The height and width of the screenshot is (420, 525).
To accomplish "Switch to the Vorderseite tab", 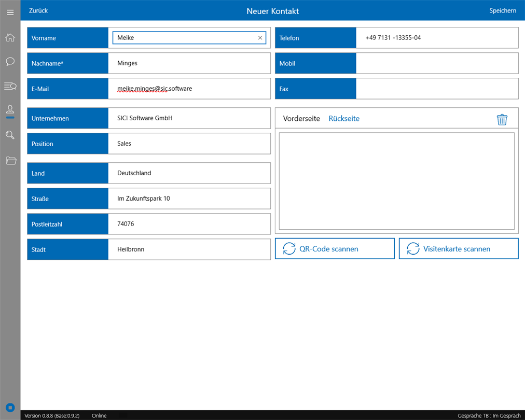I will pyautogui.click(x=301, y=118).
